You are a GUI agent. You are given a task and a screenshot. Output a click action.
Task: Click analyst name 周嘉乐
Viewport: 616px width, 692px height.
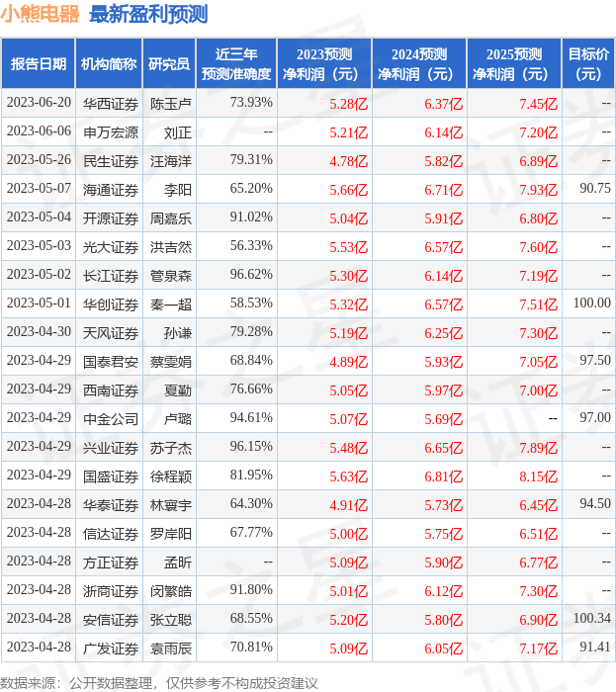(x=171, y=218)
